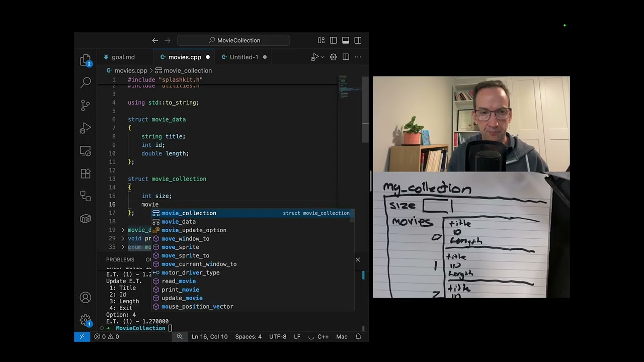Open the run button dropdown arrow

point(323,57)
